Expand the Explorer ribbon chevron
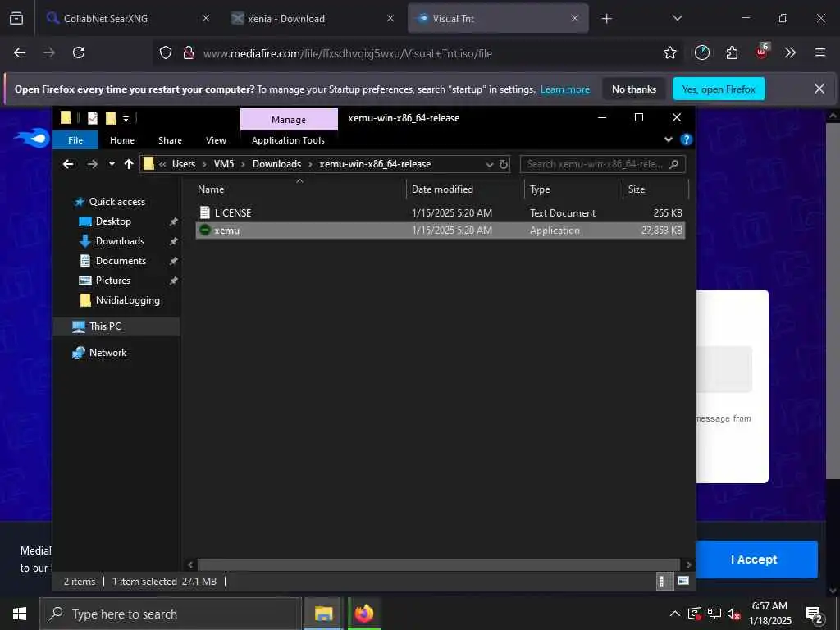 (x=668, y=139)
